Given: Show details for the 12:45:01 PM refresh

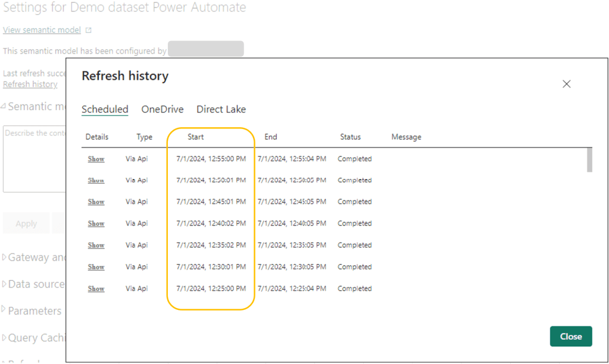Looking at the screenshot, I should pyautogui.click(x=96, y=202).
